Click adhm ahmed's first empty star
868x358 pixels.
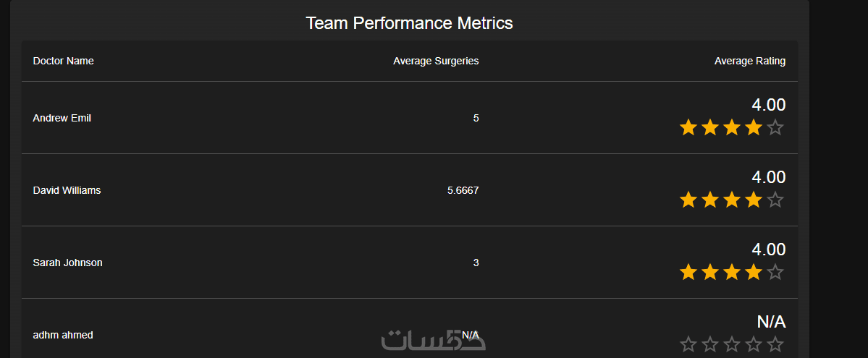[688, 344]
